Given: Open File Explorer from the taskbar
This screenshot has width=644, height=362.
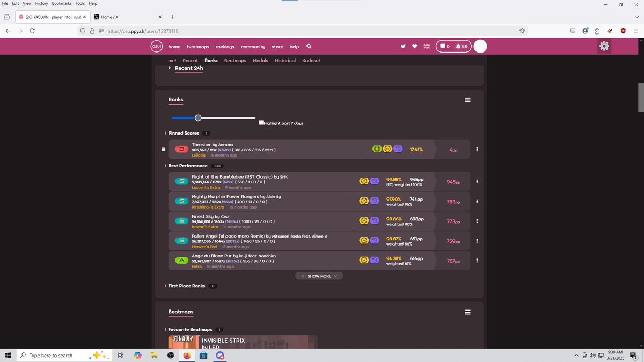Looking at the screenshot, I should pos(153,356).
